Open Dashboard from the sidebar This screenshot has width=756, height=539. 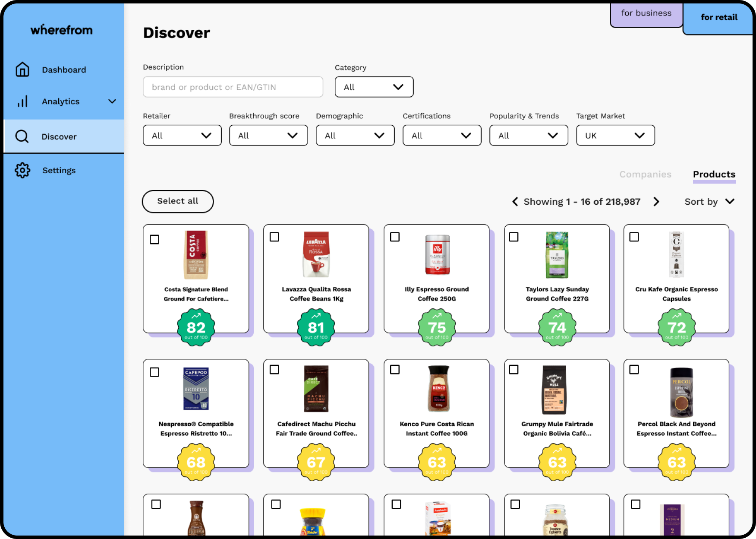64,70
